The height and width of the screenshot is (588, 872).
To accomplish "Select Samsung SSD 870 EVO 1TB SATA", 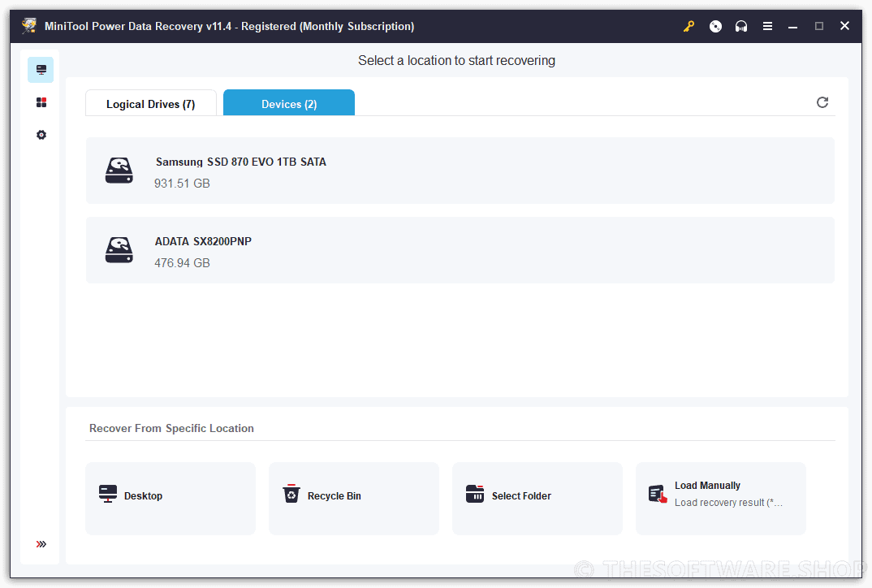I will pyautogui.click(x=460, y=171).
